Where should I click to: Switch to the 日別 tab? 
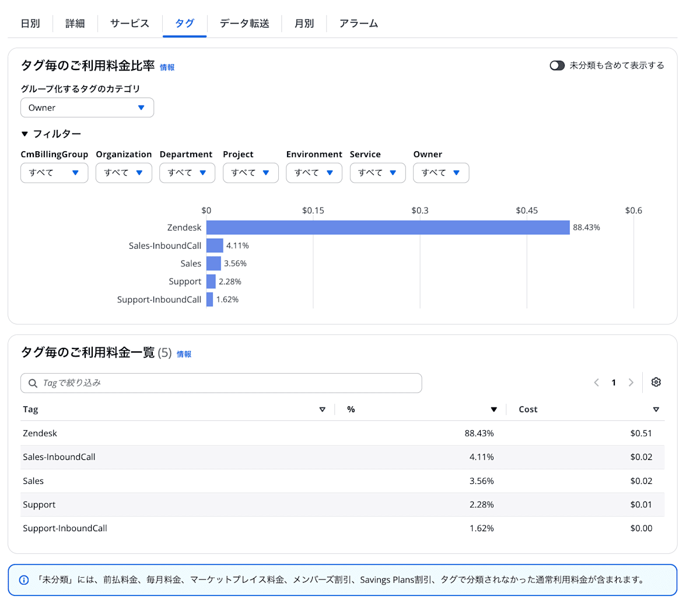30,23
